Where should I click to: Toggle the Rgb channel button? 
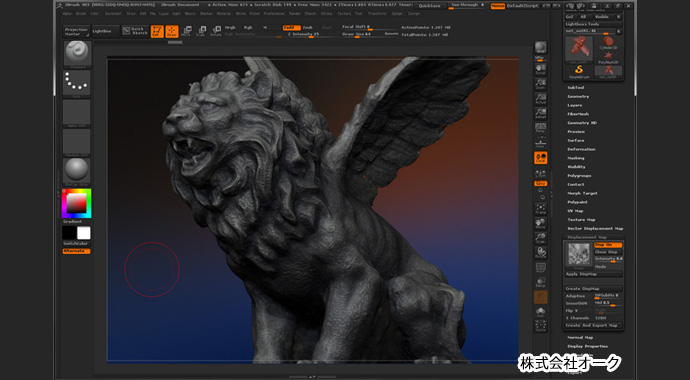[248, 27]
